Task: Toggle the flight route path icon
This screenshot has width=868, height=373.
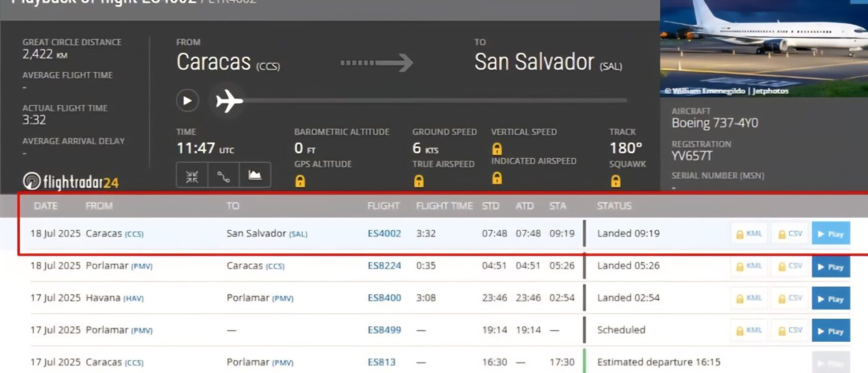Action: pyautogui.click(x=224, y=175)
